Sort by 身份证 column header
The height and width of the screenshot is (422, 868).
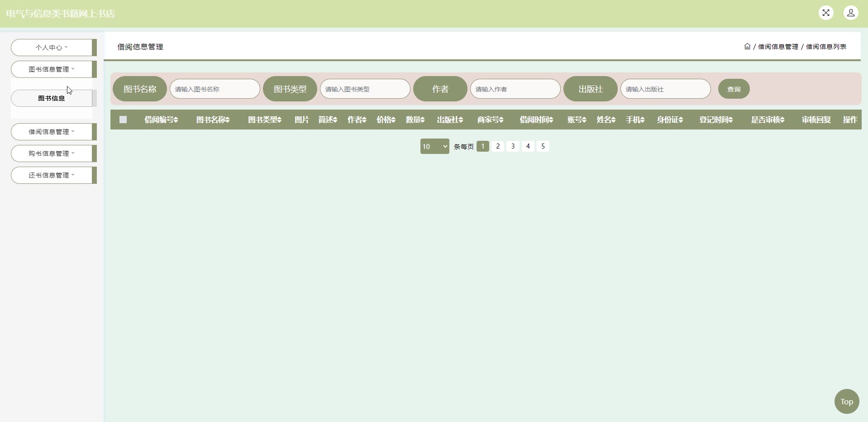pos(670,120)
